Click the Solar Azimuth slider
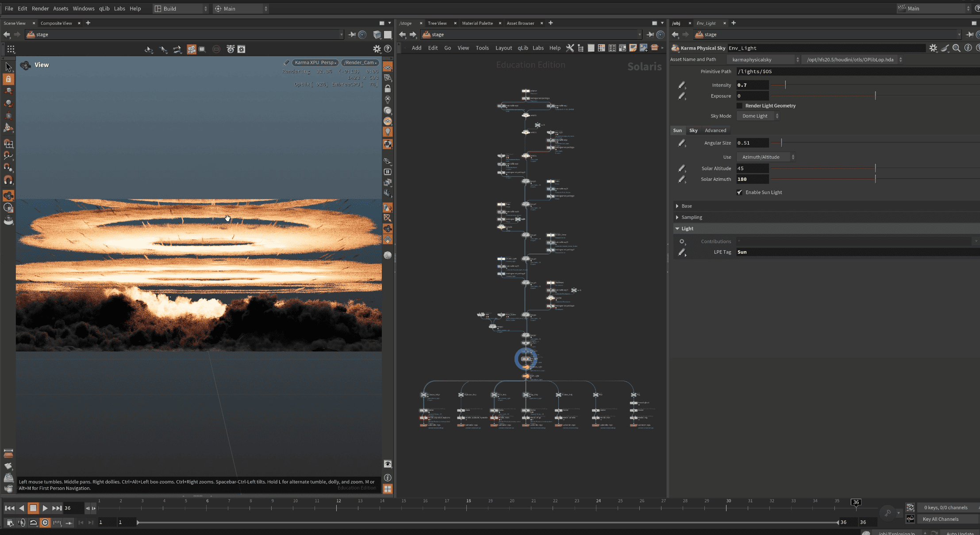980x535 pixels. pyautogui.click(x=875, y=179)
